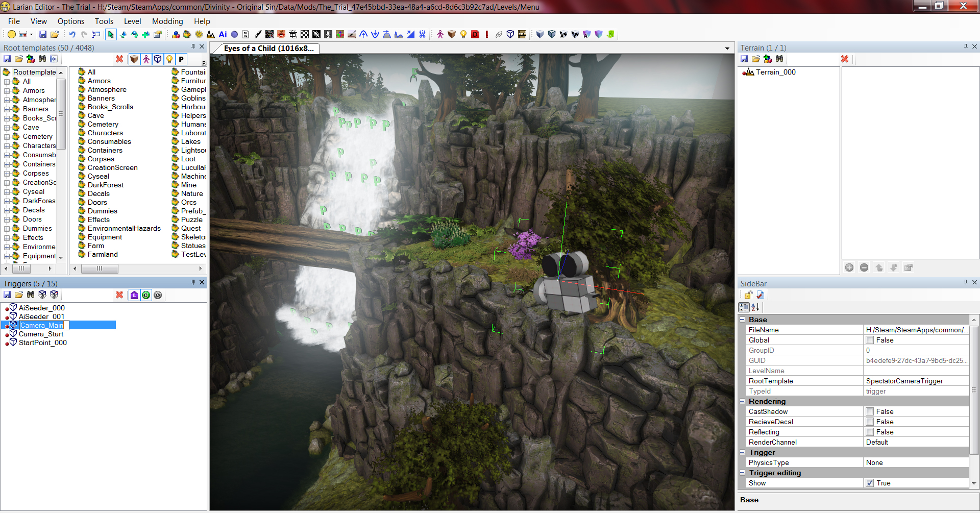This screenshot has width=980, height=513.
Task: Select the AiSeeder_000 trigger
Action: [42, 308]
